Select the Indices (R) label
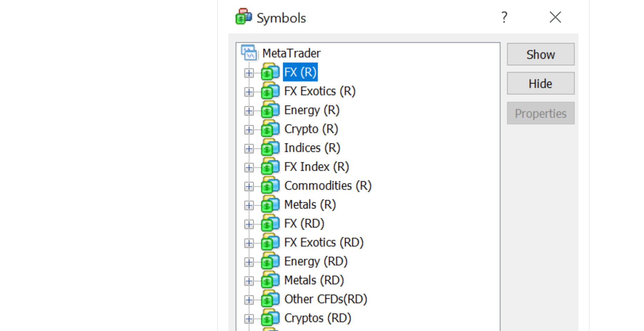 tap(312, 148)
